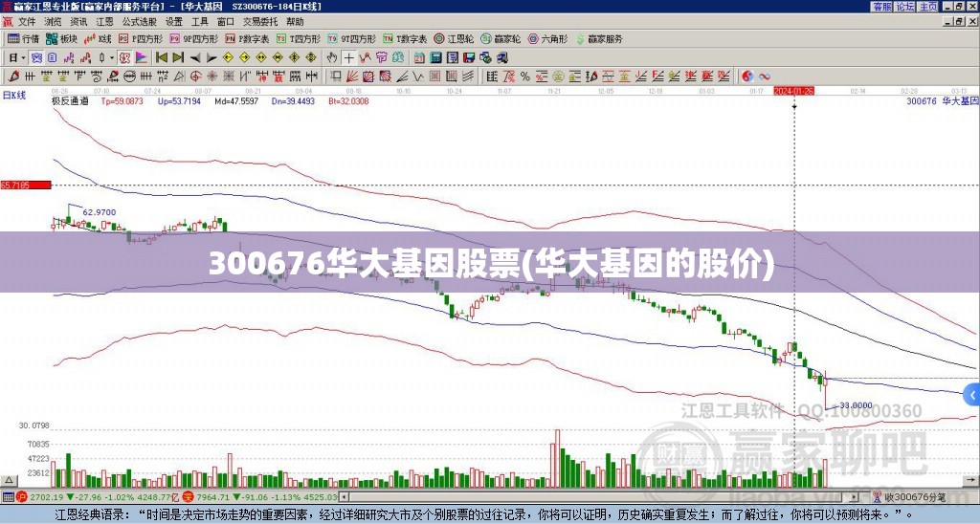Screen dimensions: 980x524
Task: Click the 55.7185 red price label
Action: [x=26, y=185]
